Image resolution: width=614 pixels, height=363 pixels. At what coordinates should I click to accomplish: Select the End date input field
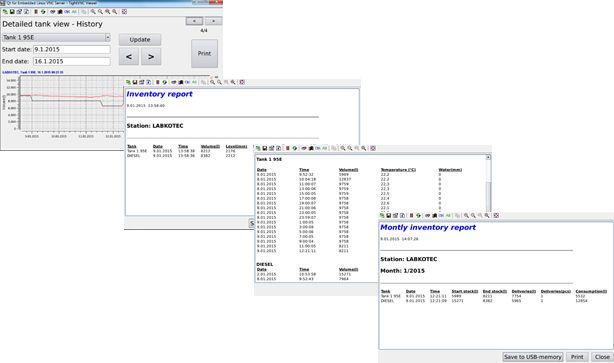72,61
